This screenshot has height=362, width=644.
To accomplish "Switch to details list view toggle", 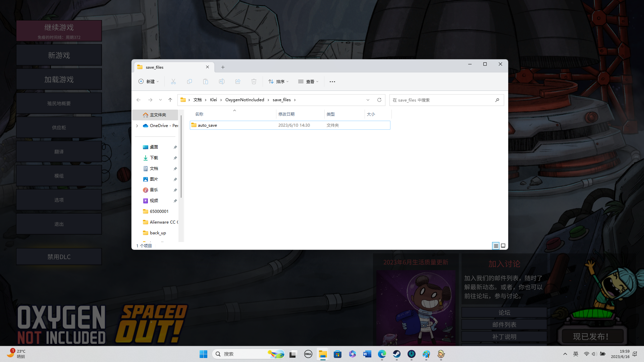I will click(496, 246).
